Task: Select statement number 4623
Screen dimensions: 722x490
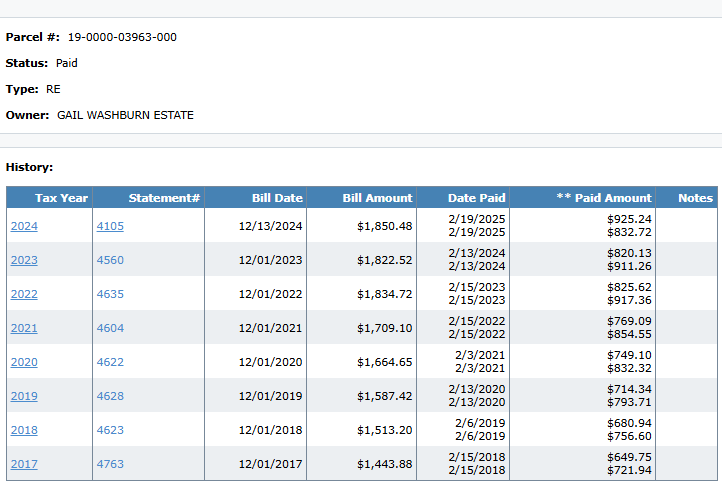Action: 110,430
